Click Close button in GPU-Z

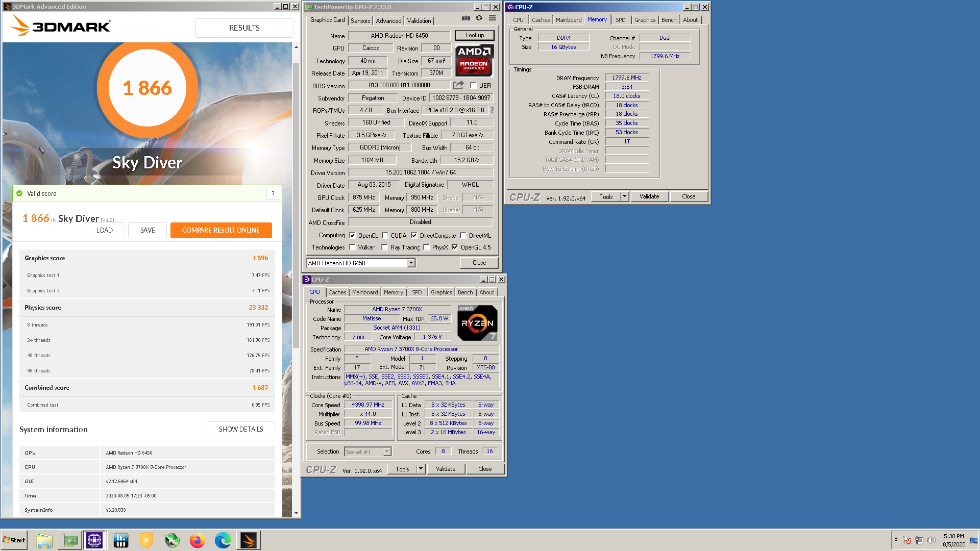[479, 263]
